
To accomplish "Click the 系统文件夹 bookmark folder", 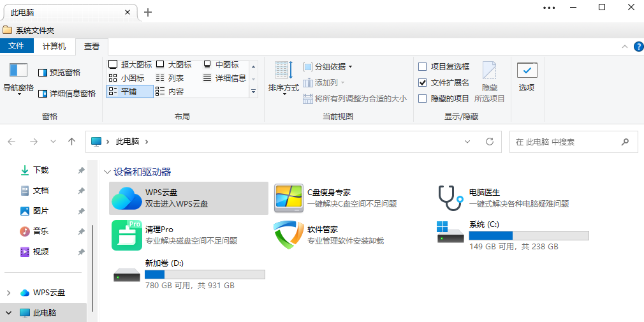I will (28, 31).
